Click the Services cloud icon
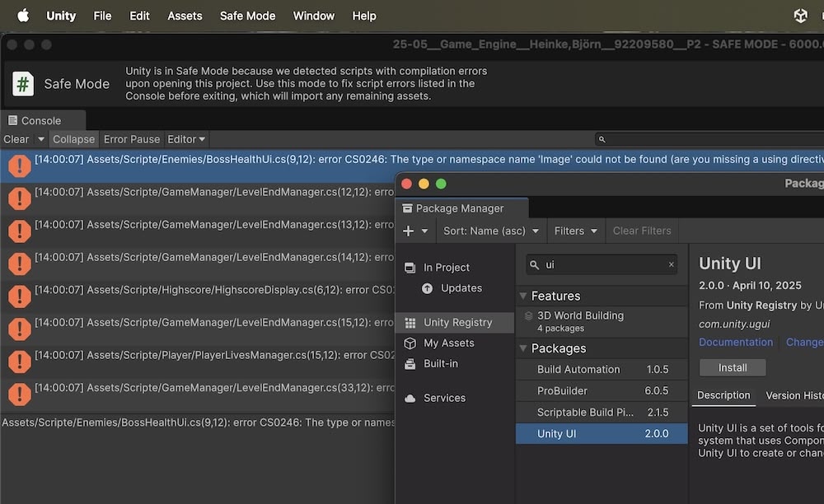 410,399
